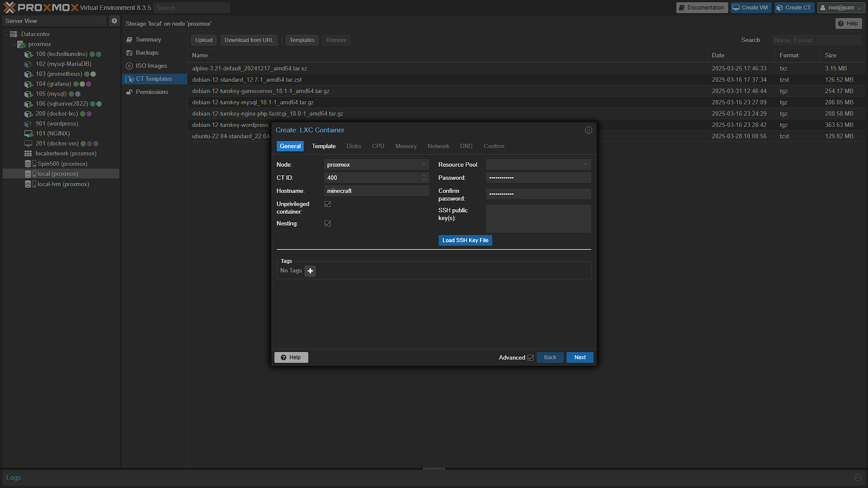Select VM 201 (docker-vm) icon

pyautogui.click(x=28, y=144)
